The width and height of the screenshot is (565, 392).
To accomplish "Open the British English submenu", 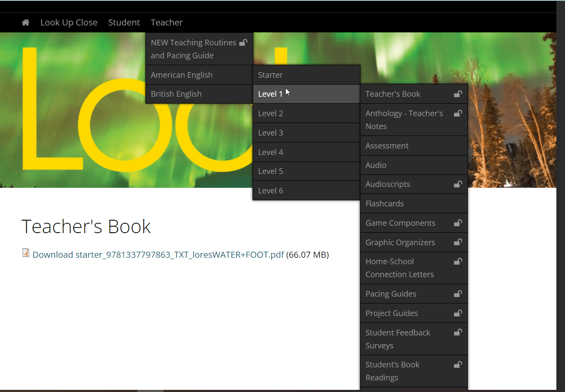I will [176, 94].
